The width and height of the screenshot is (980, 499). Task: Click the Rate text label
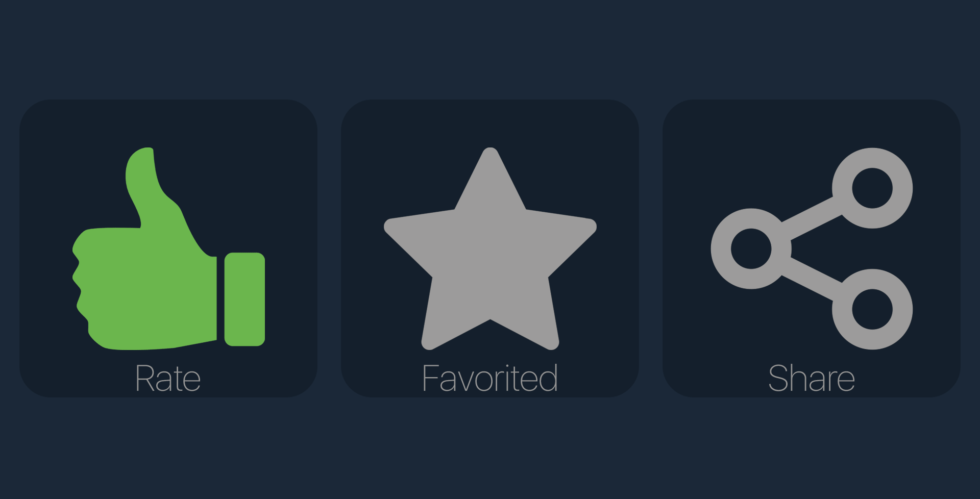pyautogui.click(x=168, y=379)
